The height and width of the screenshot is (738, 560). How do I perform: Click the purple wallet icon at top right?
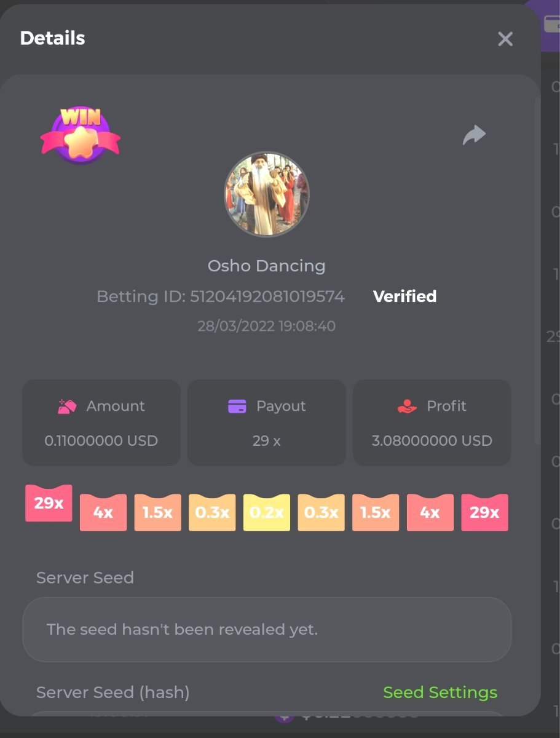point(550,25)
